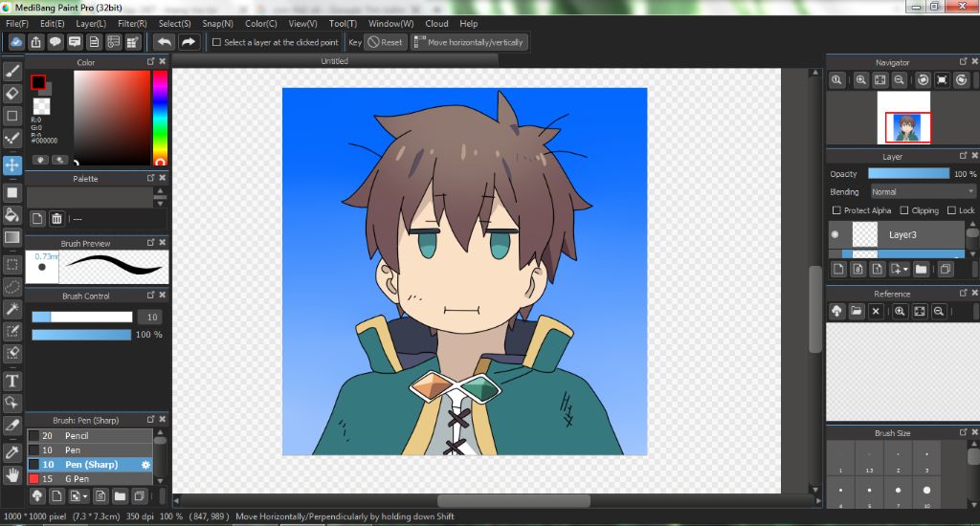The height and width of the screenshot is (526, 980).
Task: Open Pen (Sharp) brush settings gear
Action: coord(145,465)
